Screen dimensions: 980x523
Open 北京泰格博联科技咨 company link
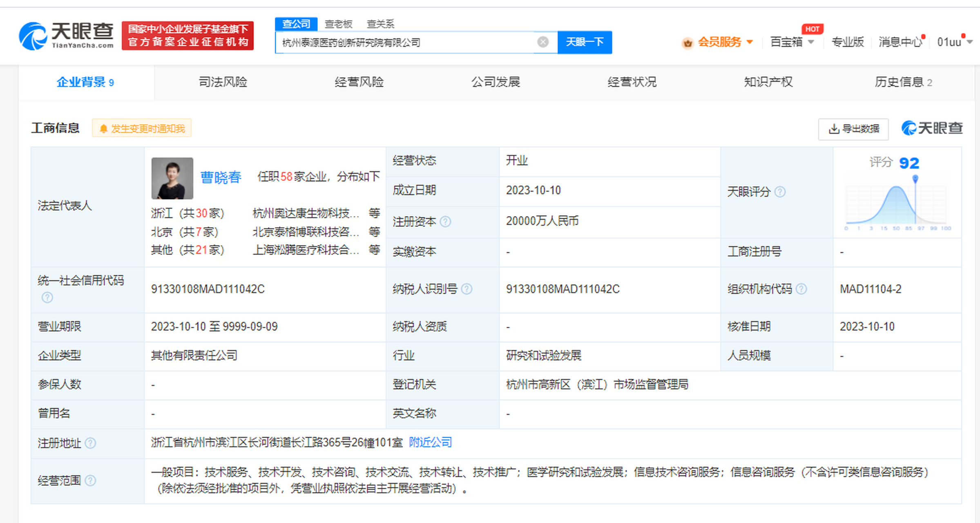click(306, 232)
